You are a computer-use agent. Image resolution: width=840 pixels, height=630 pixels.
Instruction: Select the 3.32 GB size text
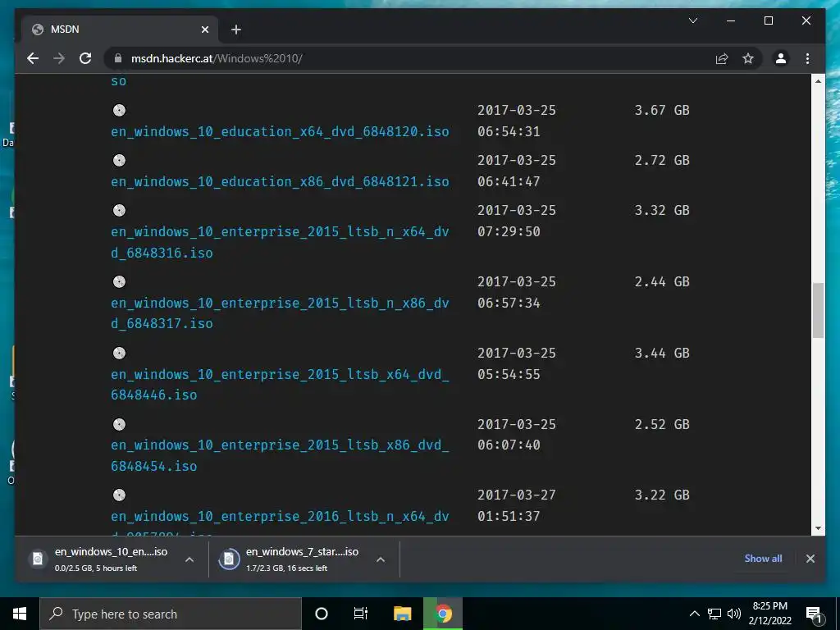pyautogui.click(x=662, y=211)
